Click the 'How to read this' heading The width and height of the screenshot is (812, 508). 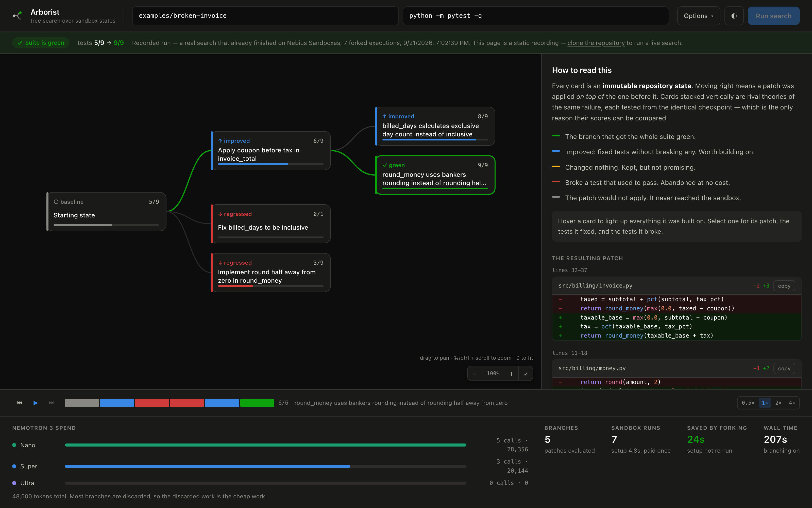582,70
